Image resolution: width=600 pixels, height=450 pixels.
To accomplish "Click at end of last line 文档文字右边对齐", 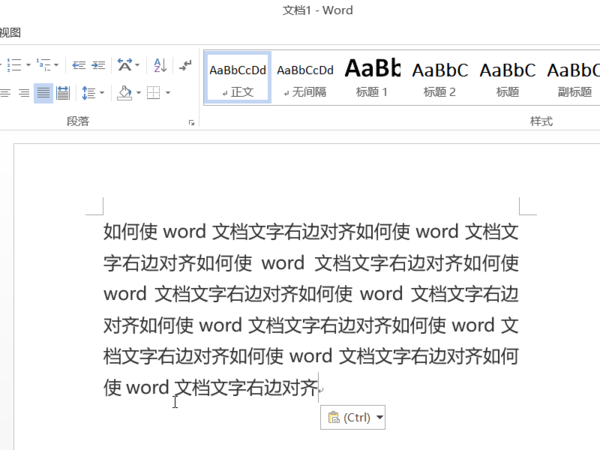I will point(318,388).
